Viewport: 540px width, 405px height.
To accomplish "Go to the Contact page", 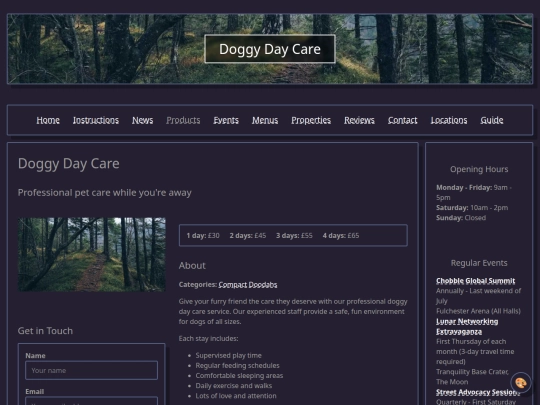I will click(x=403, y=120).
